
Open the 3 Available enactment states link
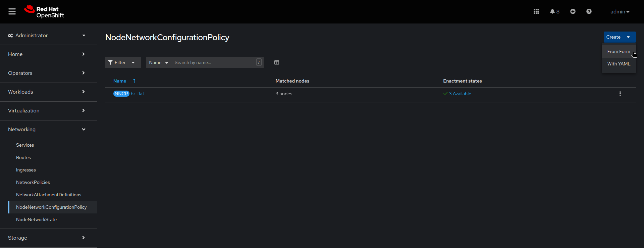click(x=460, y=94)
